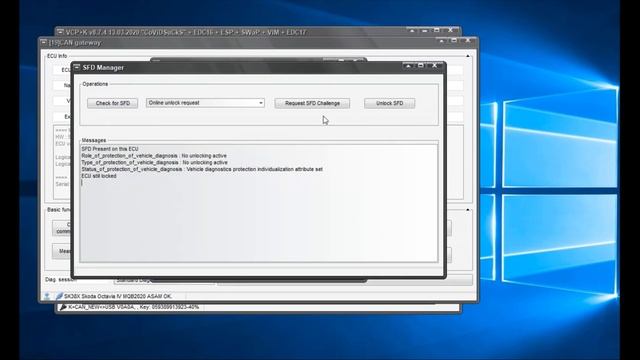Image resolution: width=640 pixels, height=360 pixels.
Task: Close the VCP+K main window
Action: pyautogui.click(x=451, y=30)
